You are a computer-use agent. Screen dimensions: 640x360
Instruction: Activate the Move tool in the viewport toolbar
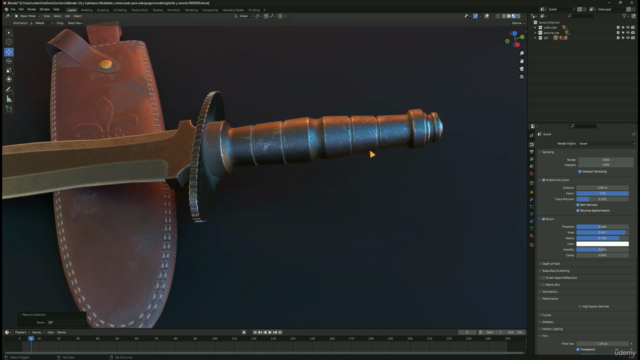9,52
